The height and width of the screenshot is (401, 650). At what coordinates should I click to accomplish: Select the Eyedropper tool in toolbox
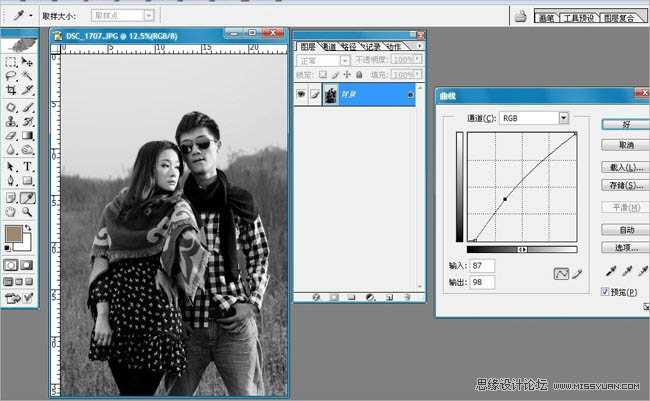[x=27, y=198]
